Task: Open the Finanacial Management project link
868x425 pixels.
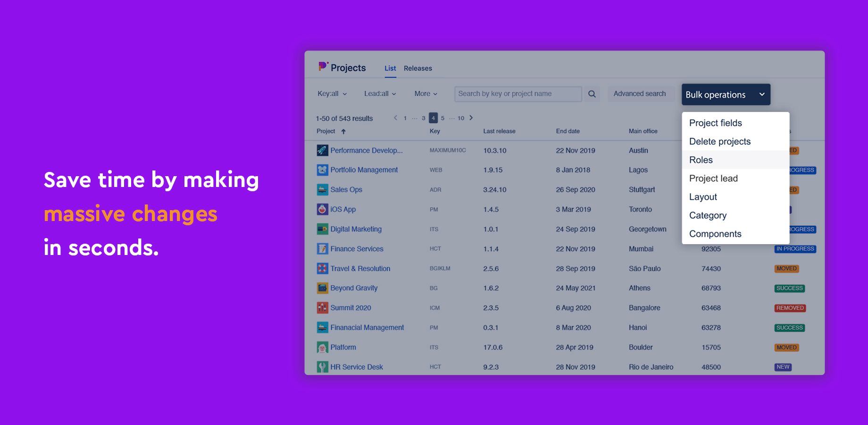Action: click(x=367, y=327)
